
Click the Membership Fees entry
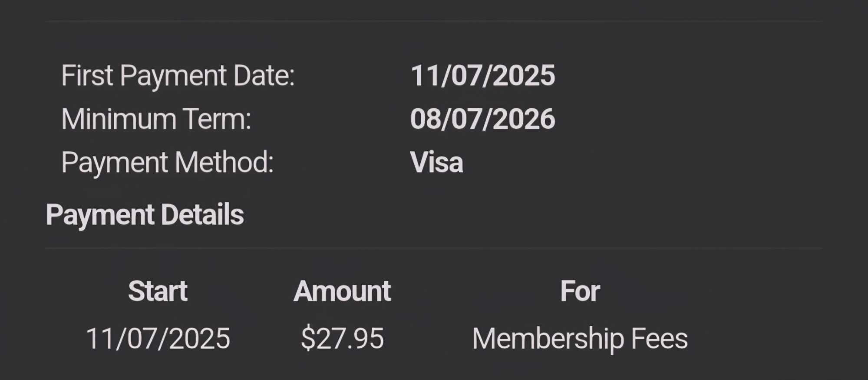[x=580, y=339]
